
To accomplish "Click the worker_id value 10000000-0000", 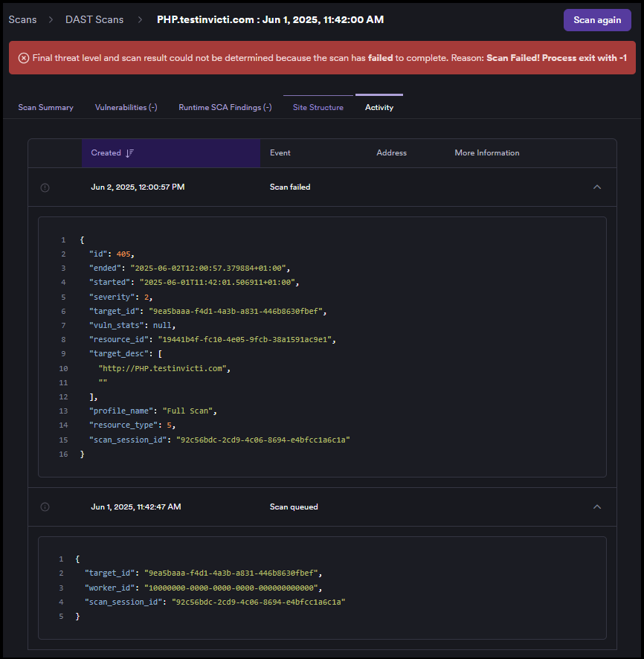I will 231,588.
